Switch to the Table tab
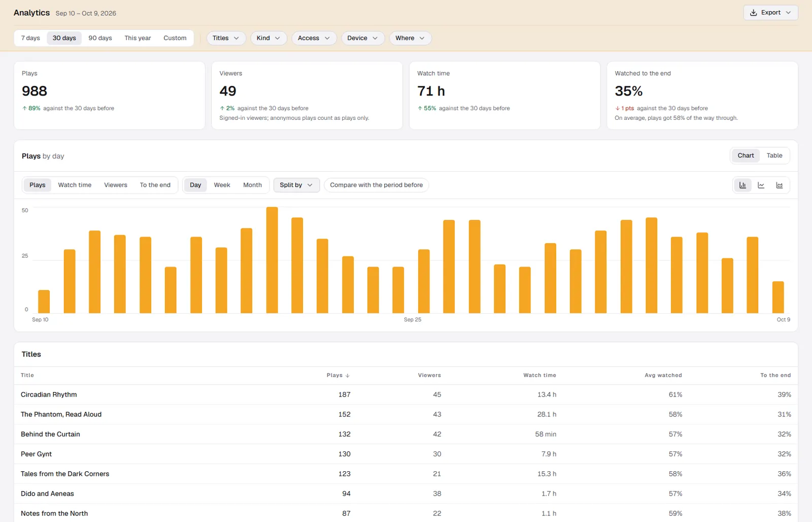The width and height of the screenshot is (812, 522). [774, 156]
